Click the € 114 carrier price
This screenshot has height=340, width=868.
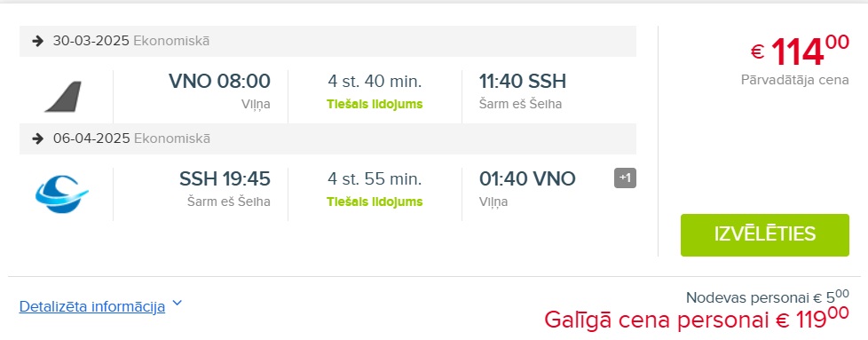click(800, 51)
